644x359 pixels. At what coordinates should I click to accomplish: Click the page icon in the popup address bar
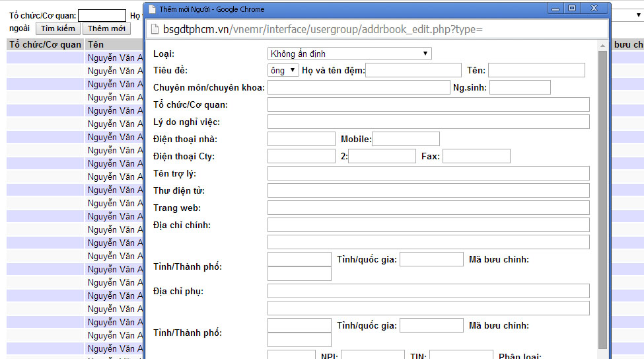pyautogui.click(x=155, y=29)
